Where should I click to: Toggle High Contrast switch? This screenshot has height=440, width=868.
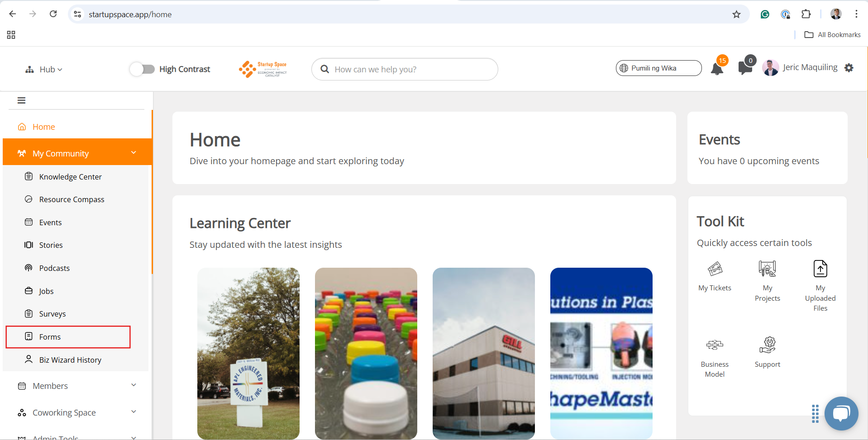(142, 69)
